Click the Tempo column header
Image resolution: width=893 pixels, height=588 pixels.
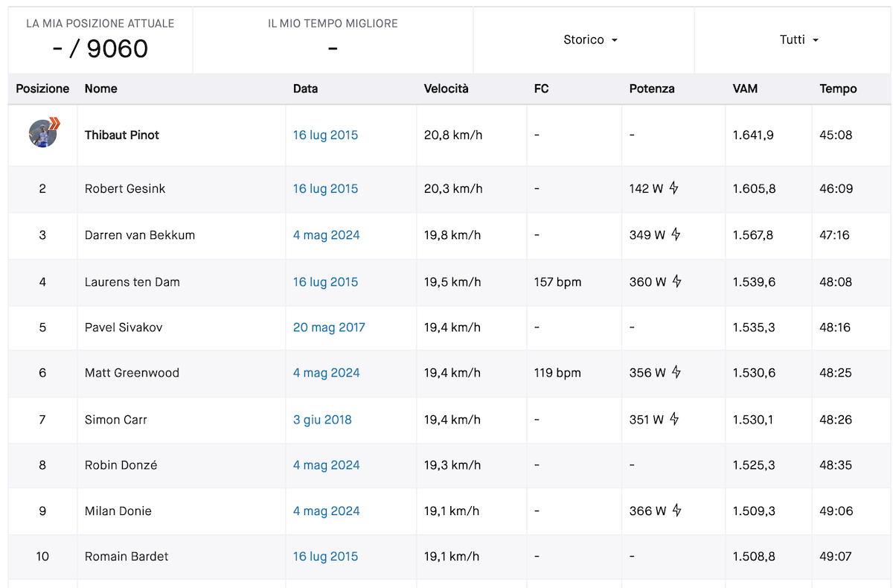coord(838,89)
